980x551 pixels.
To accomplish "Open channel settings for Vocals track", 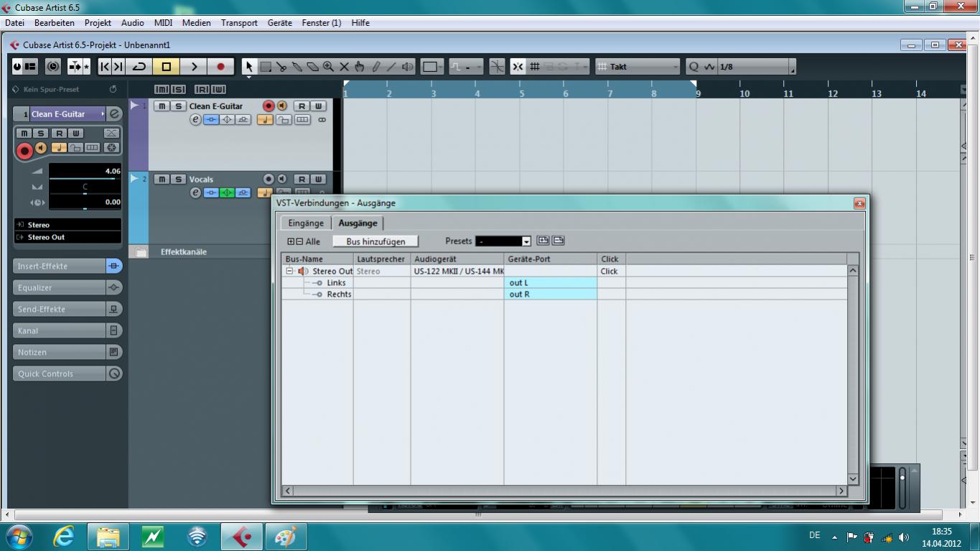I will pyautogui.click(x=195, y=193).
